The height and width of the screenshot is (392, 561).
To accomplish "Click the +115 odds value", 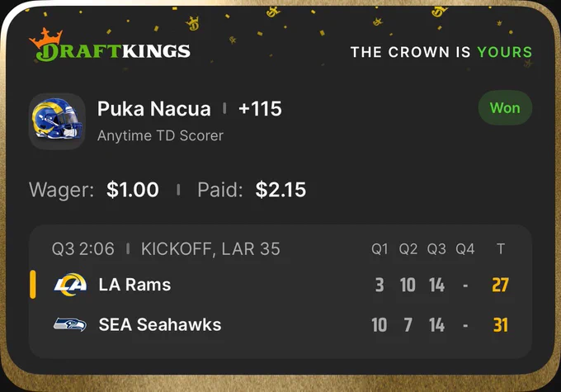I will (x=260, y=109).
